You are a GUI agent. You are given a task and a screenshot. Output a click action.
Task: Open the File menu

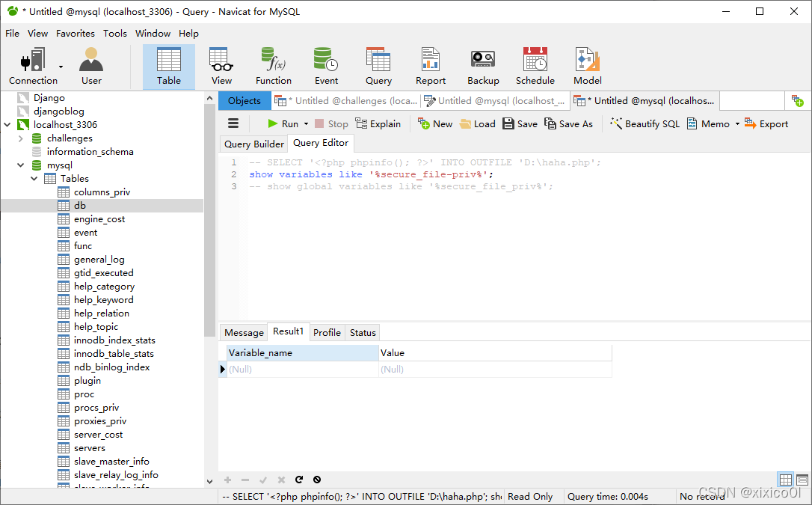[x=12, y=33]
